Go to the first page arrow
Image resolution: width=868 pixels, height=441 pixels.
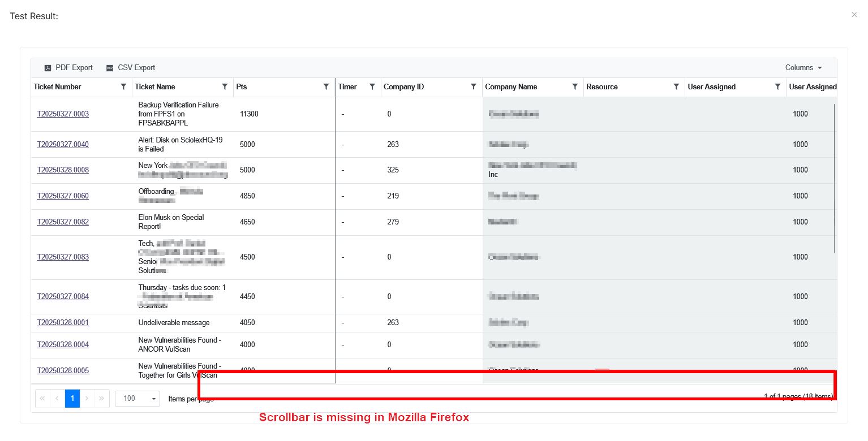tap(42, 399)
